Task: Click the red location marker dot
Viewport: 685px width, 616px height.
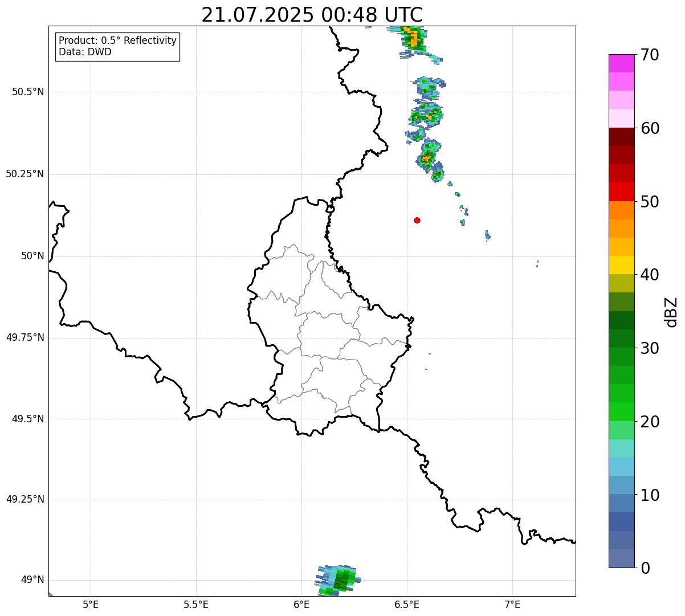Action: point(417,220)
